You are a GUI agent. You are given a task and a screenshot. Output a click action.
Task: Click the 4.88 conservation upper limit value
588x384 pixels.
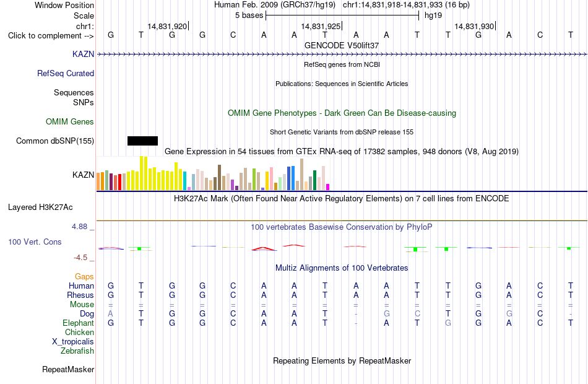click(x=79, y=227)
